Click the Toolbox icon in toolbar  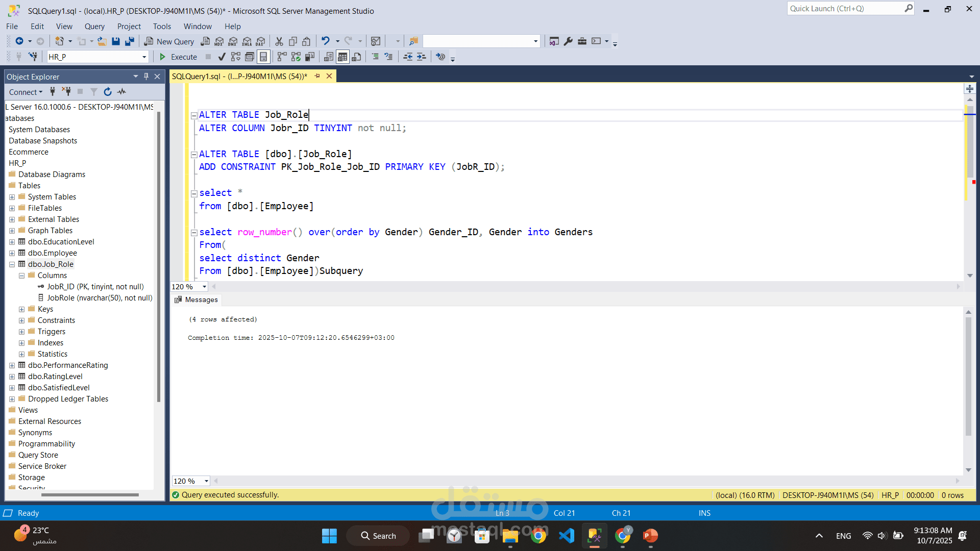point(582,41)
